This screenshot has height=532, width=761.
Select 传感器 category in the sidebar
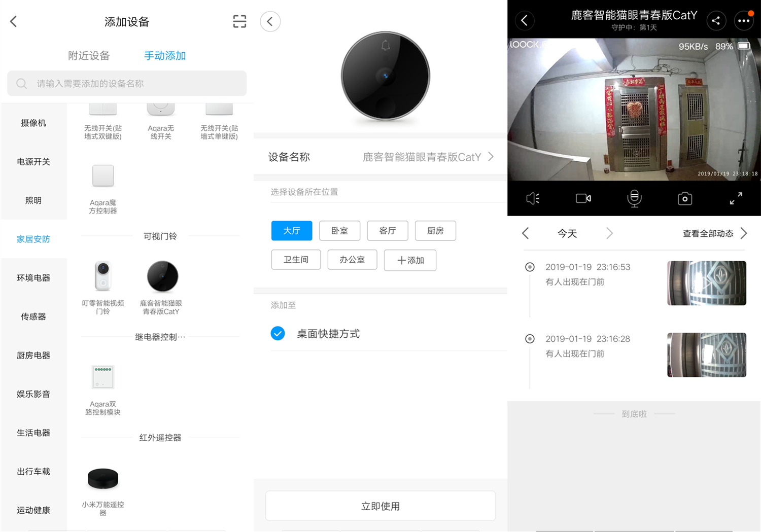pos(33,316)
